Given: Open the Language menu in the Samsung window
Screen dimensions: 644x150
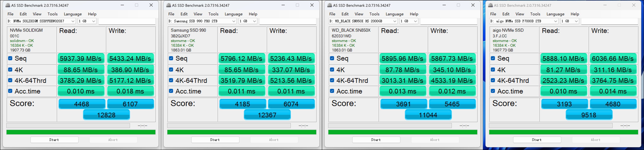Looking at the screenshot, I should coord(233,14).
